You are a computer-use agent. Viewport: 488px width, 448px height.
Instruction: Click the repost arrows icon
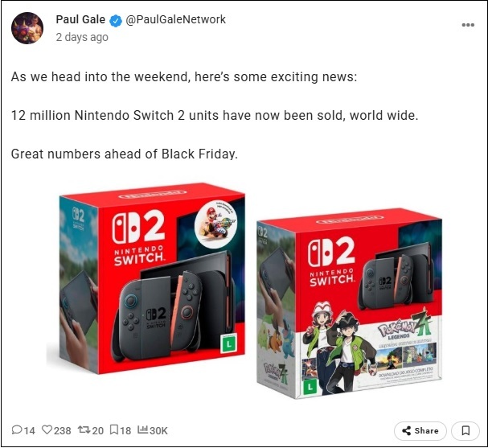point(84,430)
